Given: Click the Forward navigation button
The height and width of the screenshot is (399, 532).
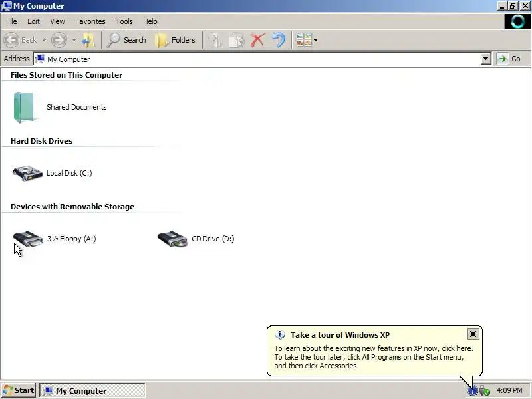Looking at the screenshot, I should pos(59,40).
